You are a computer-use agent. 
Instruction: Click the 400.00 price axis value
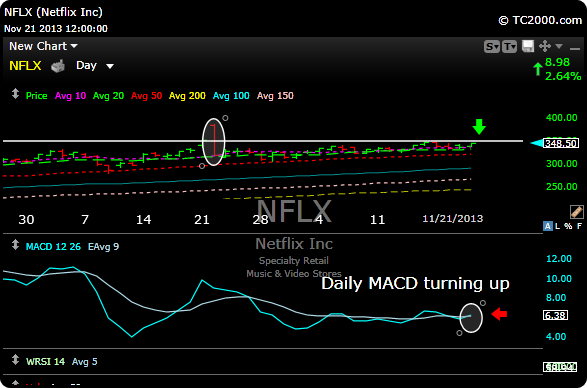point(562,118)
